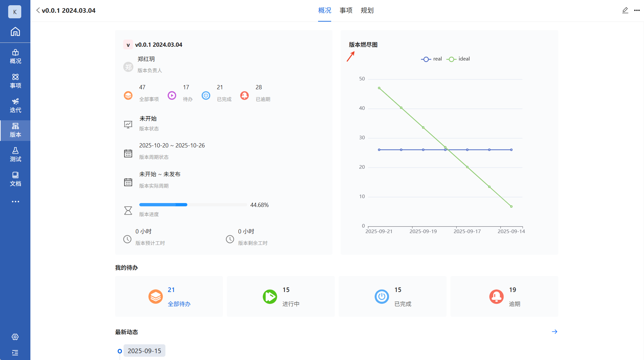Go back using the arrow beside v0.0.1
The height and width of the screenshot is (360, 644).
38,10
